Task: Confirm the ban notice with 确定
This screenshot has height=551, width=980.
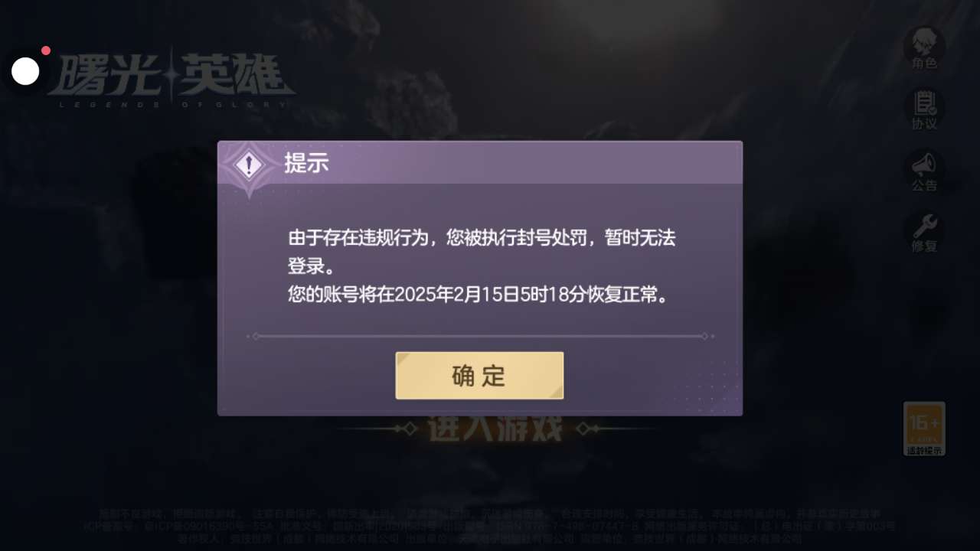Action: 479,376
